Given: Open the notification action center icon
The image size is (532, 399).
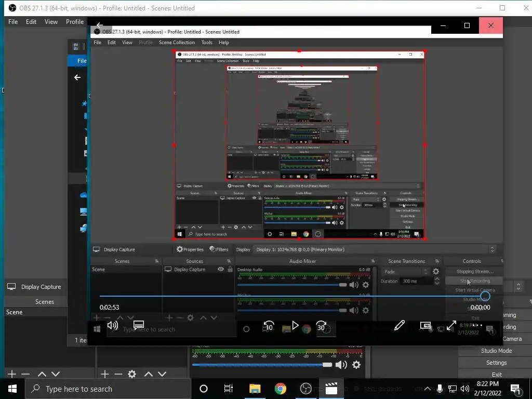Looking at the screenshot, I should 515,389.
